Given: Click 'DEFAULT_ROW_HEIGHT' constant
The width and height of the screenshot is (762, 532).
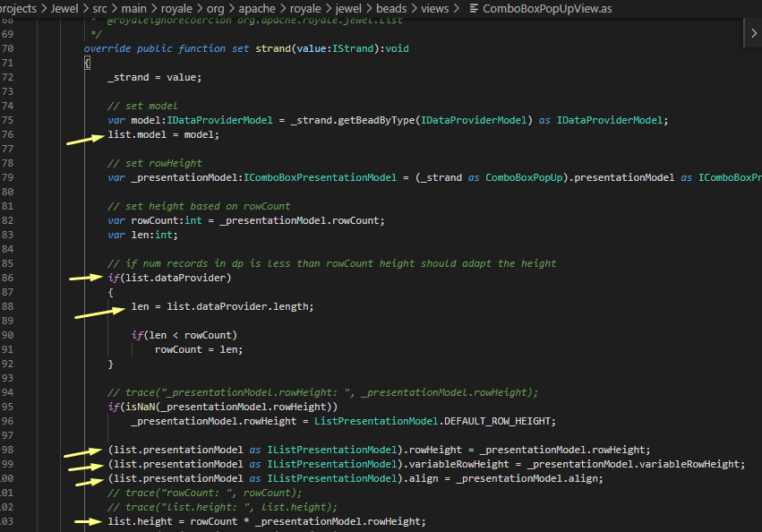Looking at the screenshot, I should click(497, 421).
